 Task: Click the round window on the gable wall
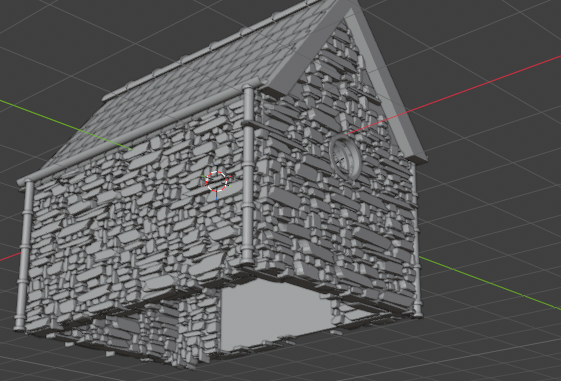tap(345, 157)
